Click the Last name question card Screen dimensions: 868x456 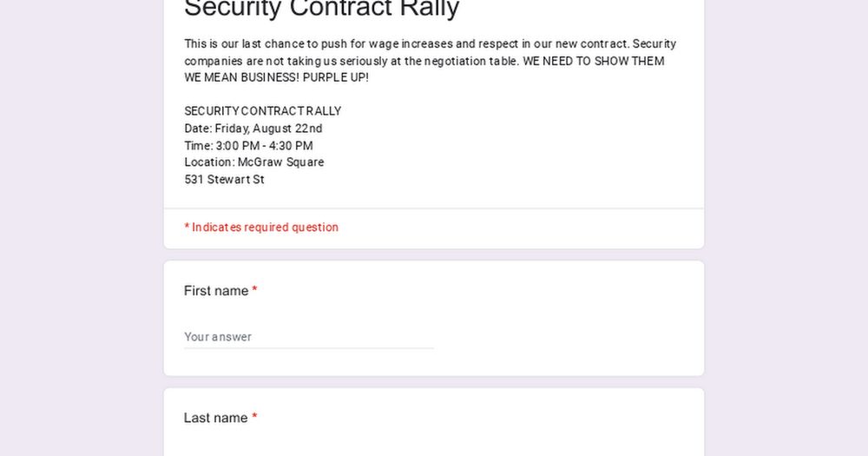coord(434,422)
